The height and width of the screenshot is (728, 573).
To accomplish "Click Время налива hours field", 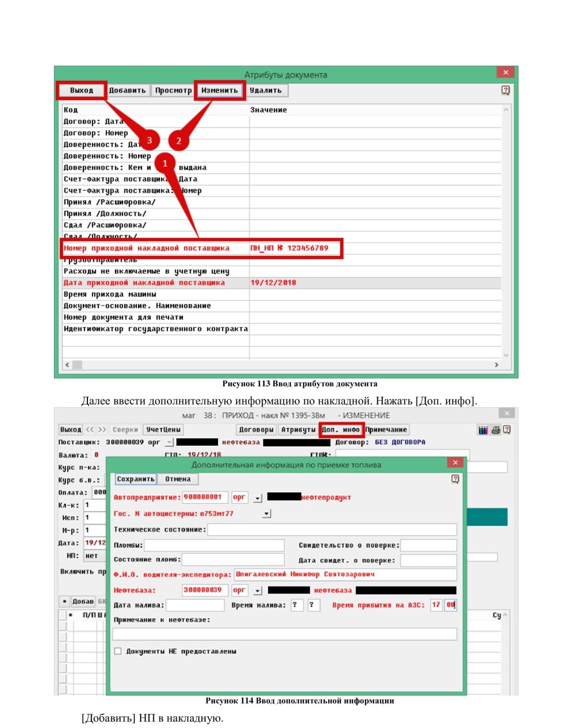I will pos(297,605).
